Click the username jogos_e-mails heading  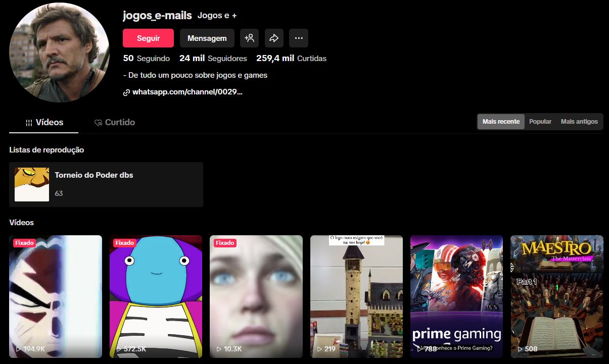(x=157, y=15)
